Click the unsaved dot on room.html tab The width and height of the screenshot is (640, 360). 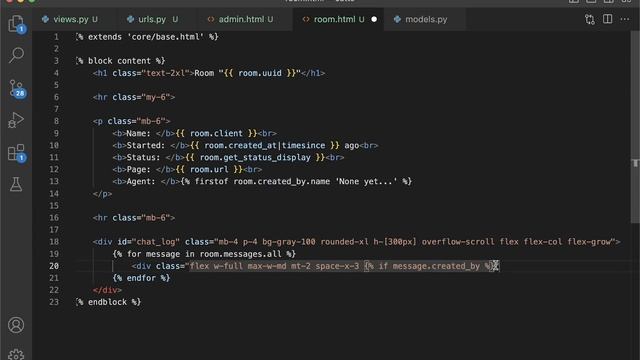click(374, 19)
